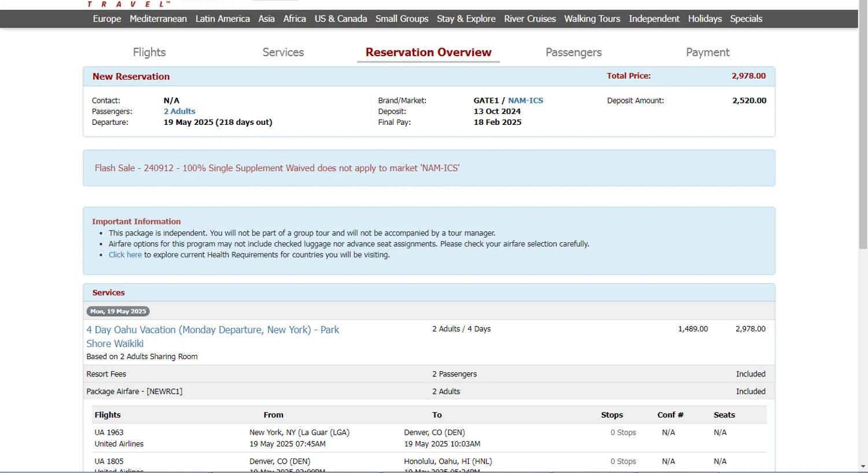Open the Mediterranean menu
Image resolution: width=868 pixels, height=473 pixels.
[x=158, y=19]
